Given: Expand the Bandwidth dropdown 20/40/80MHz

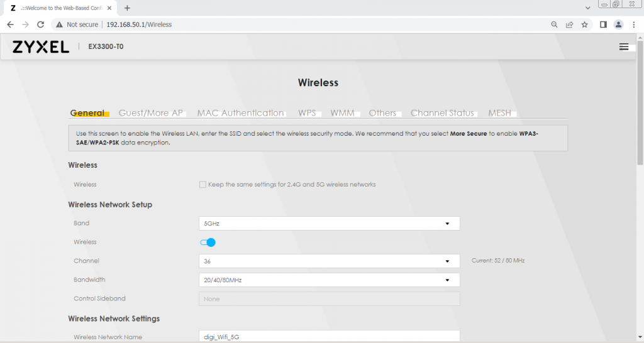Looking at the screenshot, I should [329, 280].
